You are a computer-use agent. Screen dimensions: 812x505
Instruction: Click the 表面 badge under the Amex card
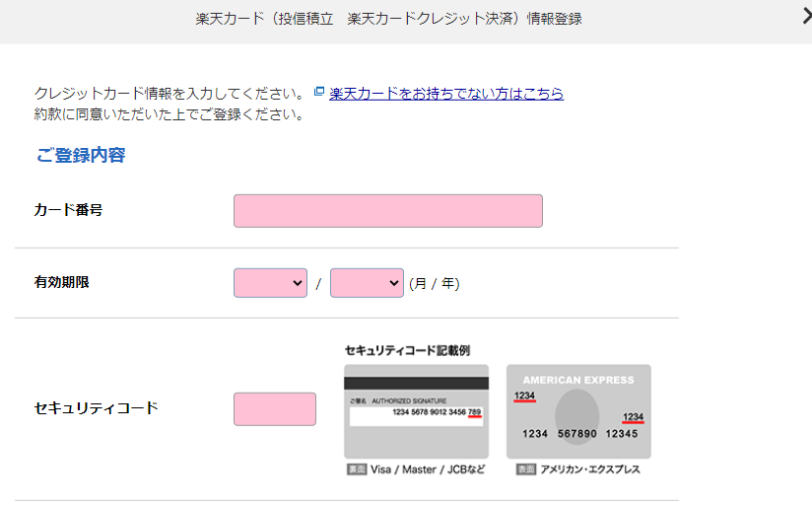point(526,469)
